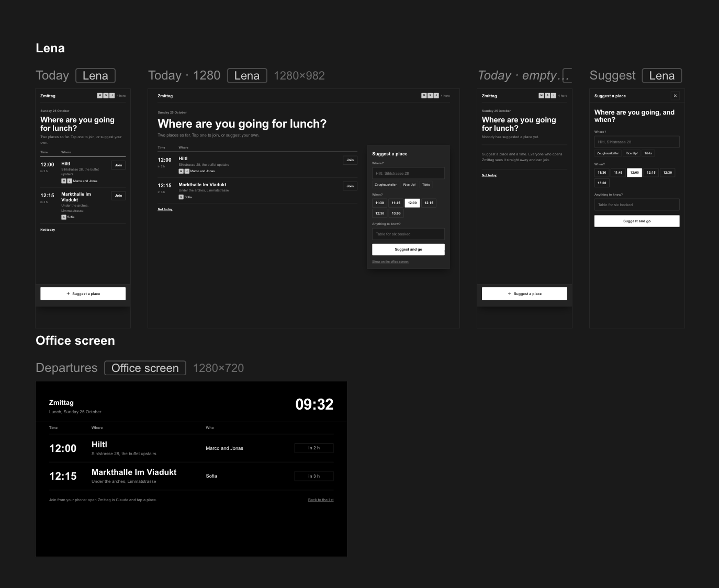Focus the 'Table for six booked' field in the Today · 1280 panel
The image size is (719, 588).
point(408,234)
